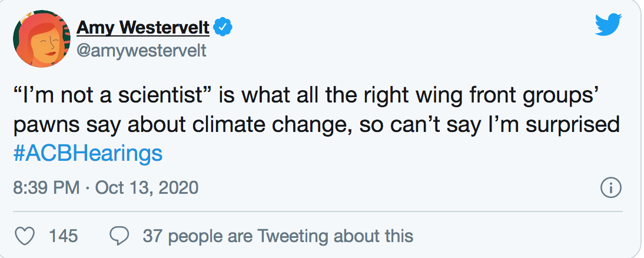Click the 145 likes count
Image resolution: width=644 pixels, height=258 pixels.
(63, 236)
